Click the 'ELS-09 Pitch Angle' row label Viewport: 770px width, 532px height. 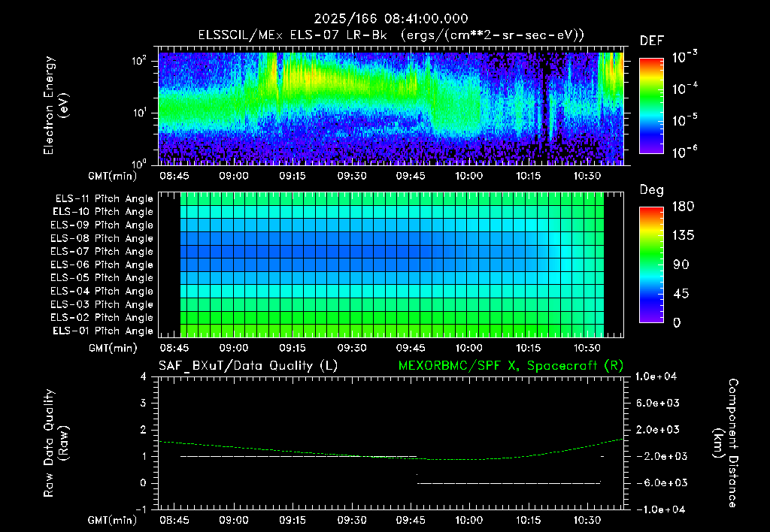102,225
